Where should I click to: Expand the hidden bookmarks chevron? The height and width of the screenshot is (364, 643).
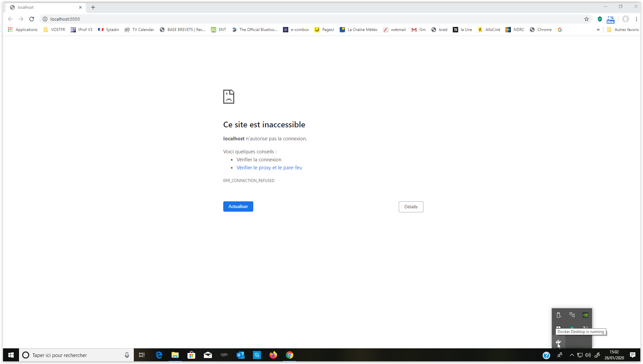pyautogui.click(x=598, y=30)
